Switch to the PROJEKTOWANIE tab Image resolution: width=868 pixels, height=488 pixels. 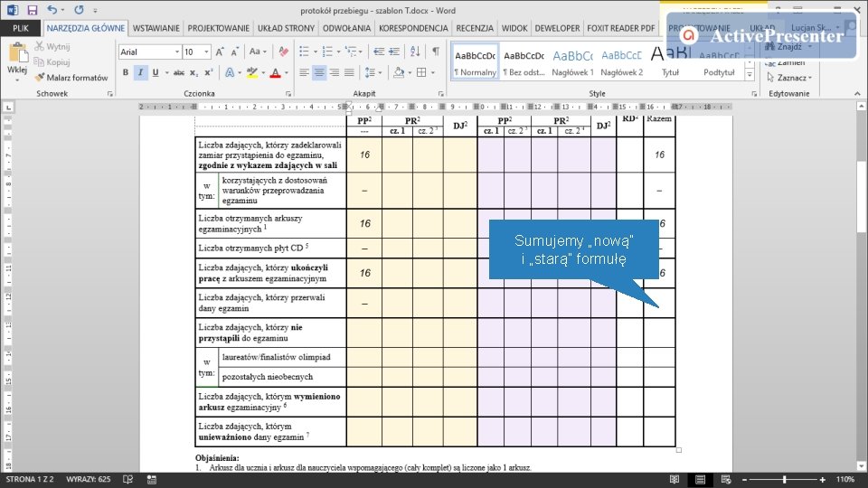click(218, 28)
